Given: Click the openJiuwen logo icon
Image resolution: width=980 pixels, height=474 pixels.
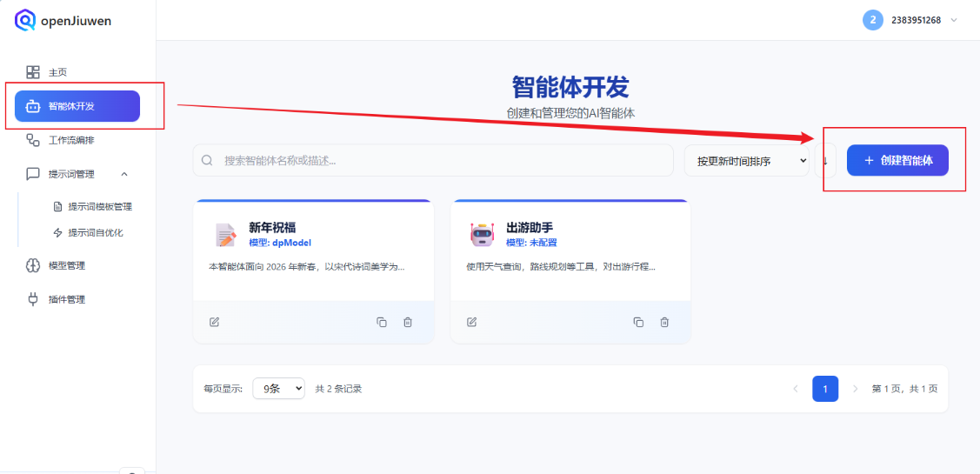Looking at the screenshot, I should pyautogui.click(x=25, y=21).
